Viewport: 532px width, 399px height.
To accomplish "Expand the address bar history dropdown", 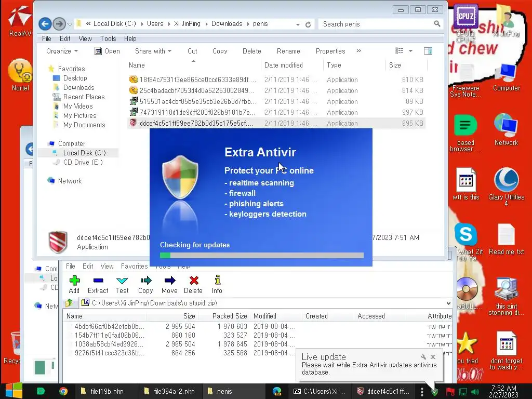I will (x=298, y=24).
